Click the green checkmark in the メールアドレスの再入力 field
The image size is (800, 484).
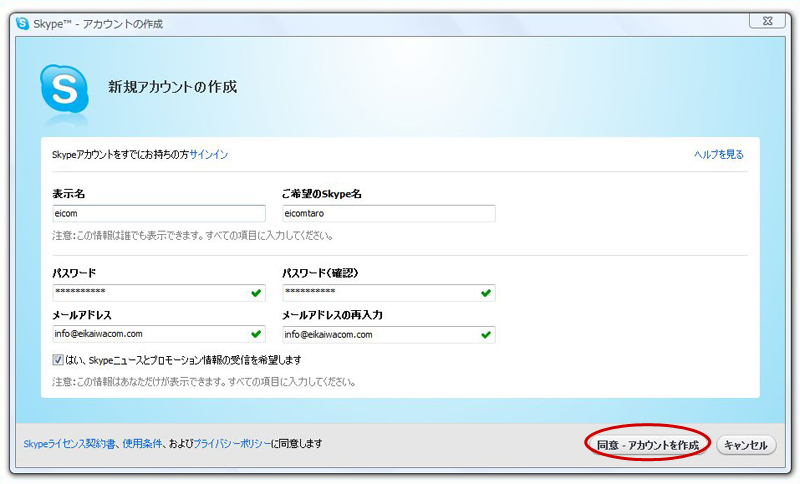pos(486,334)
